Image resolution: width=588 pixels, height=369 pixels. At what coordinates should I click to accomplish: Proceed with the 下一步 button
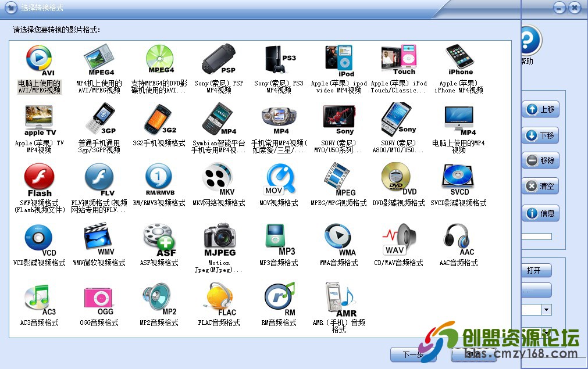[414, 354]
